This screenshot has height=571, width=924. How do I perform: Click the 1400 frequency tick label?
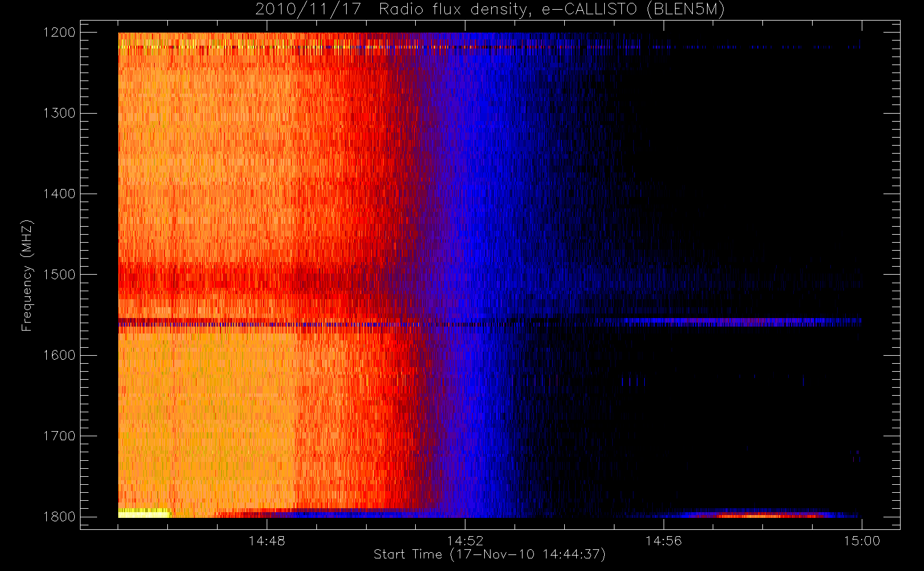(x=59, y=194)
